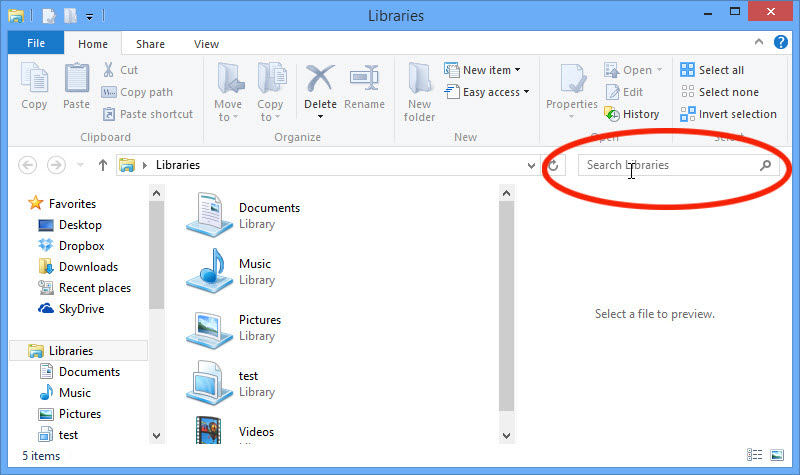This screenshot has height=475, width=800.
Task: Click the Properties icon
Action: 572,80
